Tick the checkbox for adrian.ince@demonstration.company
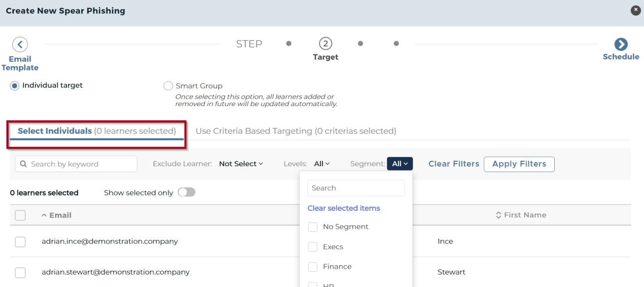This screenshot has height=287, width=644. click(x=20, y=242)
